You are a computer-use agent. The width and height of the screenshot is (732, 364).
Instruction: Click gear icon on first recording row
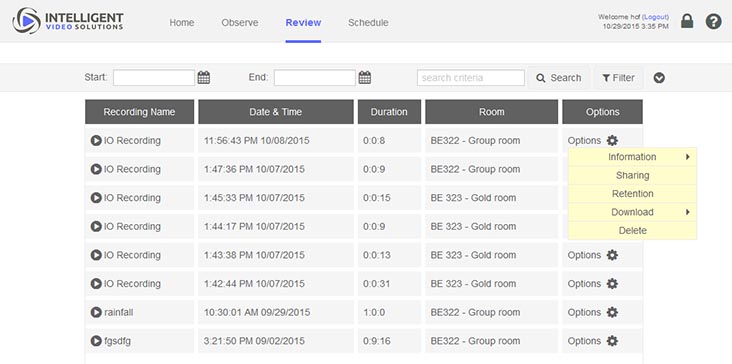tap(612, 140)
